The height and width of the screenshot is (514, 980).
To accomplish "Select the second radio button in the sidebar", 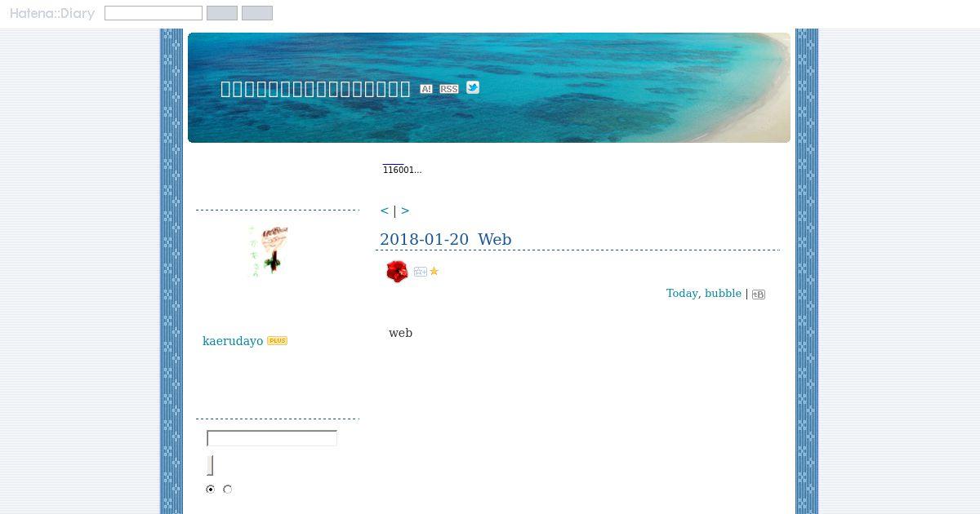I will (x=228, y=490).
